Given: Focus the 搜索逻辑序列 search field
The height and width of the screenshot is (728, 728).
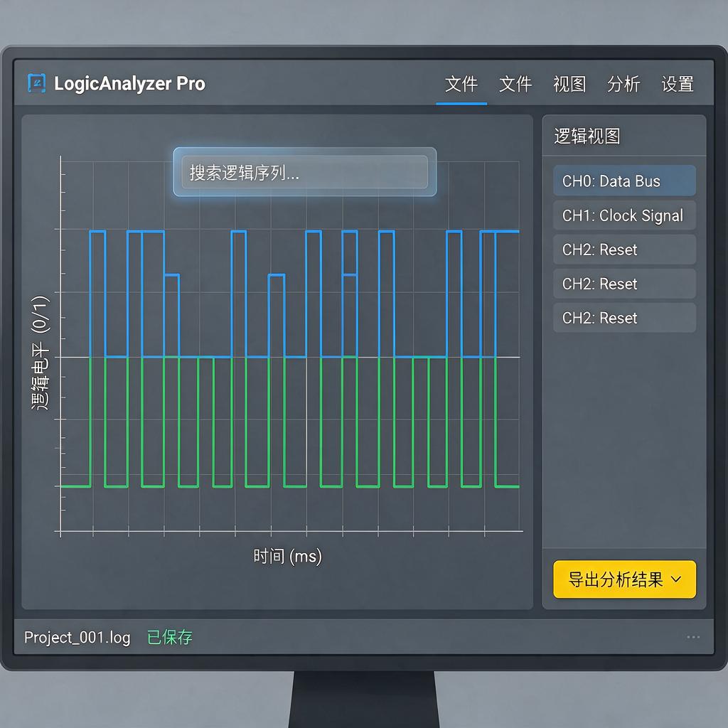Looking at the screenshot, I should pyautogui.click(x=304, y=172).
